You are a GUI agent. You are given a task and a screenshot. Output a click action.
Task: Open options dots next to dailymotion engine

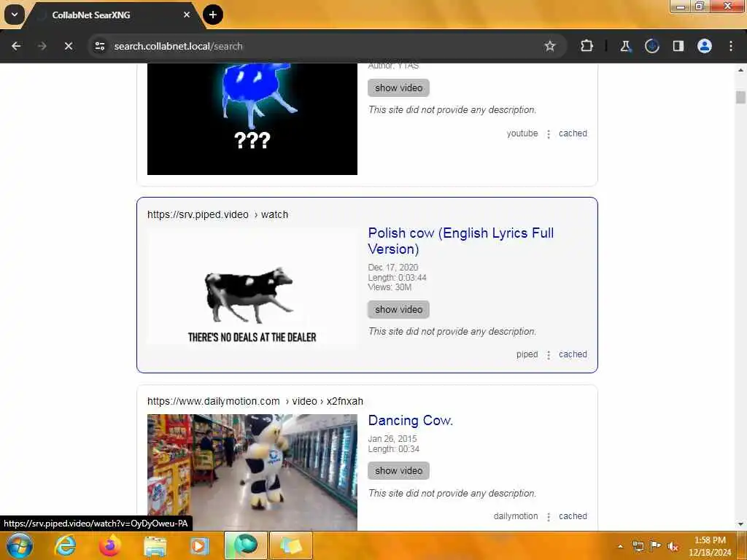point(549,517)
